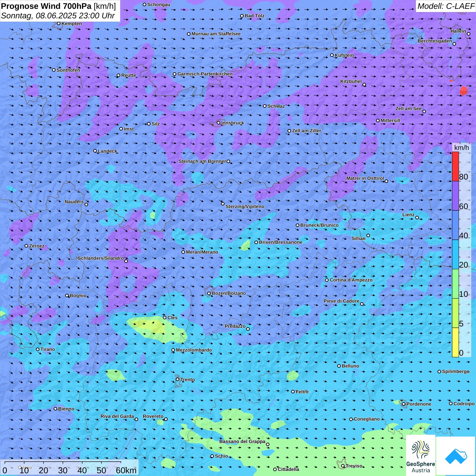This screenshot has width=476, height=476.
Task: Click the Pieve di Cadore label
Action: point(341,301)
